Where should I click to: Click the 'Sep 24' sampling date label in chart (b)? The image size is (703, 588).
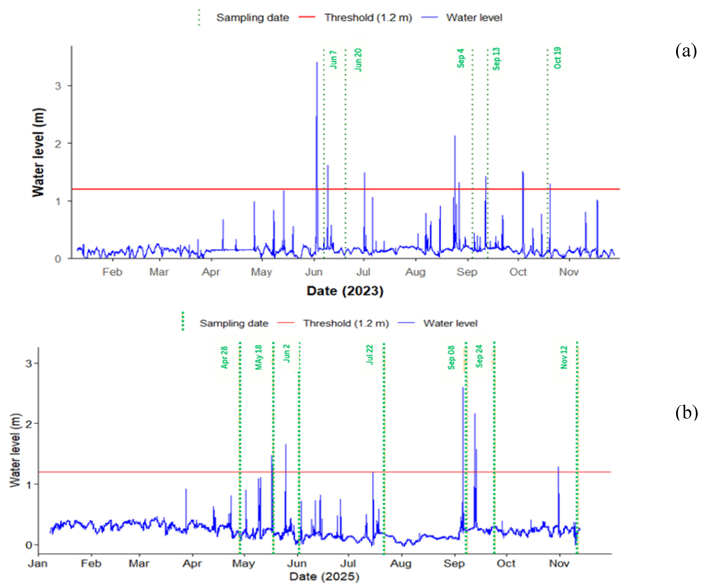point(479,356)
